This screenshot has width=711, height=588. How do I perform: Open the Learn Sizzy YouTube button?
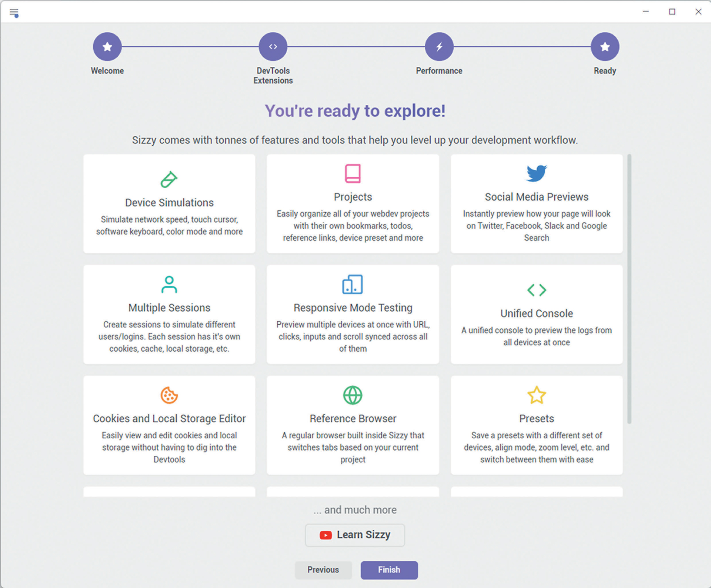[355, 535]
